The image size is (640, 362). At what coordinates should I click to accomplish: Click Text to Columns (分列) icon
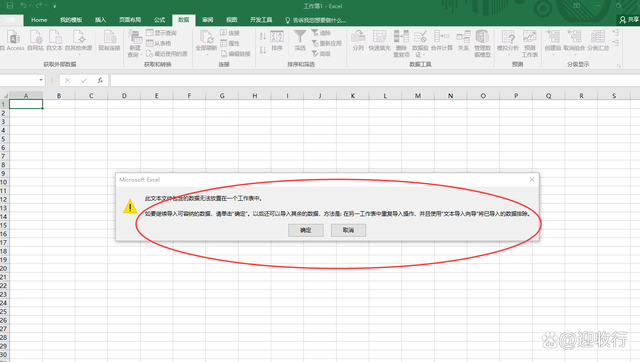point(358,40)
